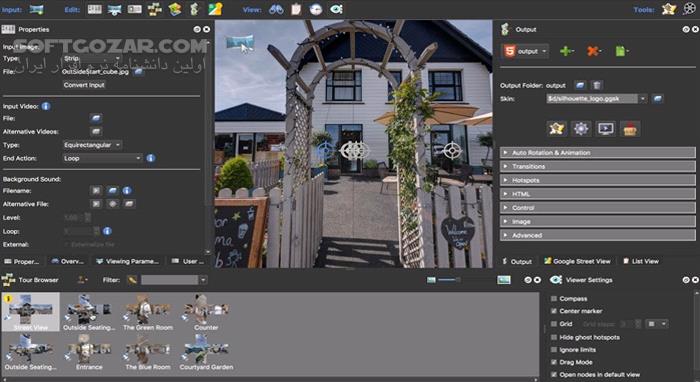The width and height of the screenshot is (700, 382).
Task: Click Edit Skin star button in Output panel
Action: (556, 129)
